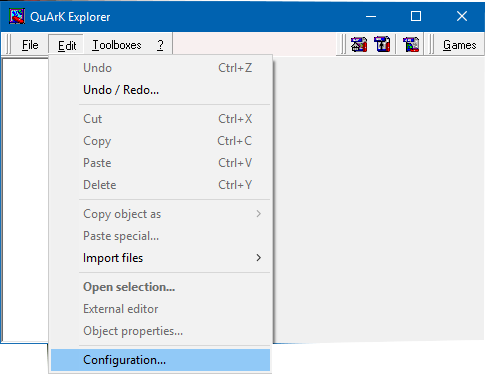
Task: Select Copy from the Edit menu
Action: [x=161, y=141]
